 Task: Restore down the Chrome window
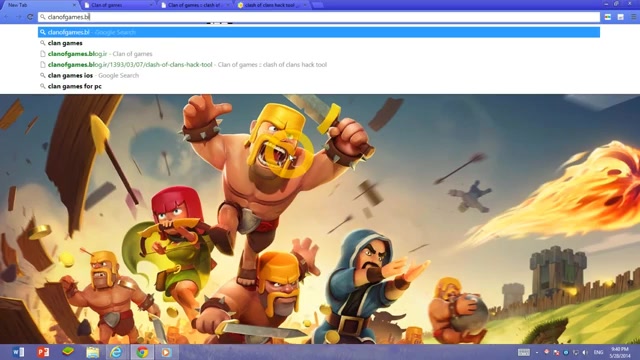(x=616, y=3)
